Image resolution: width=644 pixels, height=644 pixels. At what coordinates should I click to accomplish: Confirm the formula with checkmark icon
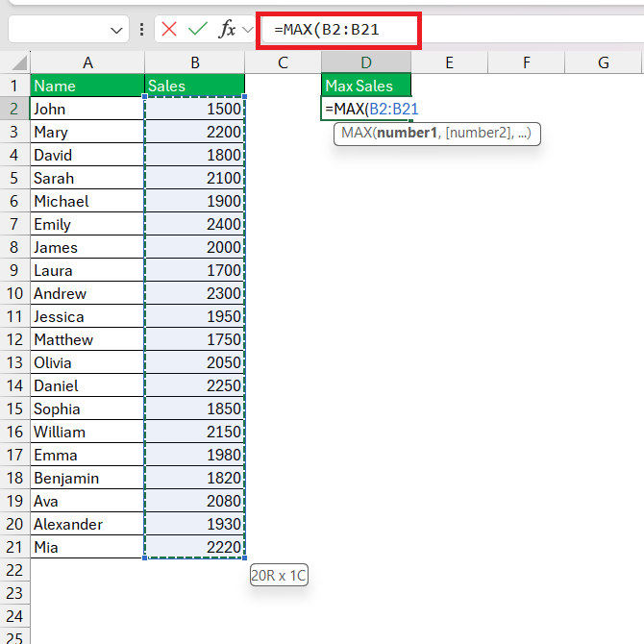198,30
